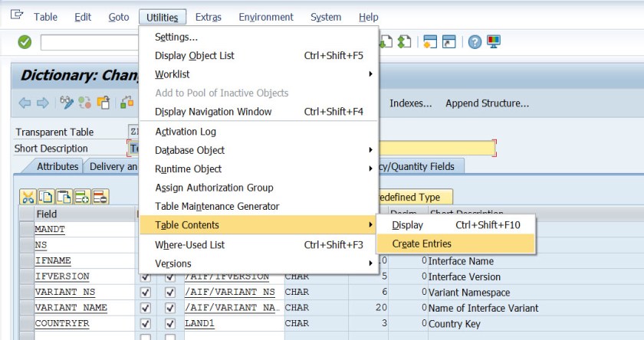644x340 pixels.
Task: Click the Append Structure... button
Action: click(x=487, y=103)
